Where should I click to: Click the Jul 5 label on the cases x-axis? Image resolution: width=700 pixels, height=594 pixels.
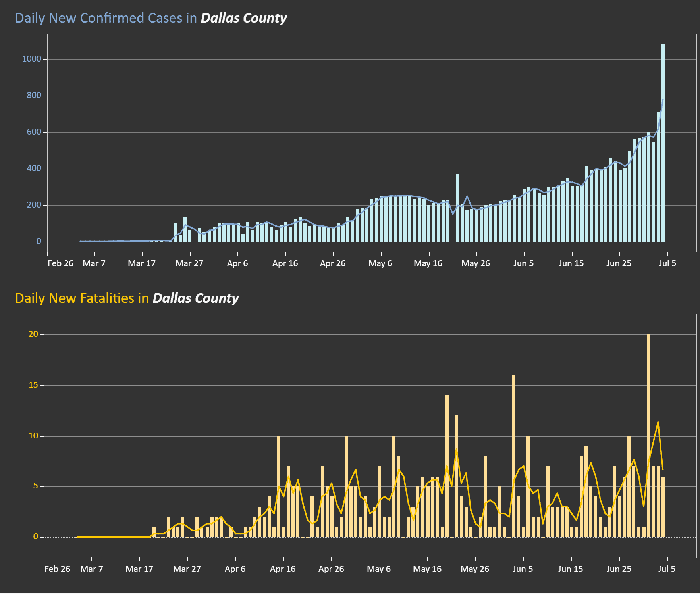pyautogui.click(x=667, y=263)
